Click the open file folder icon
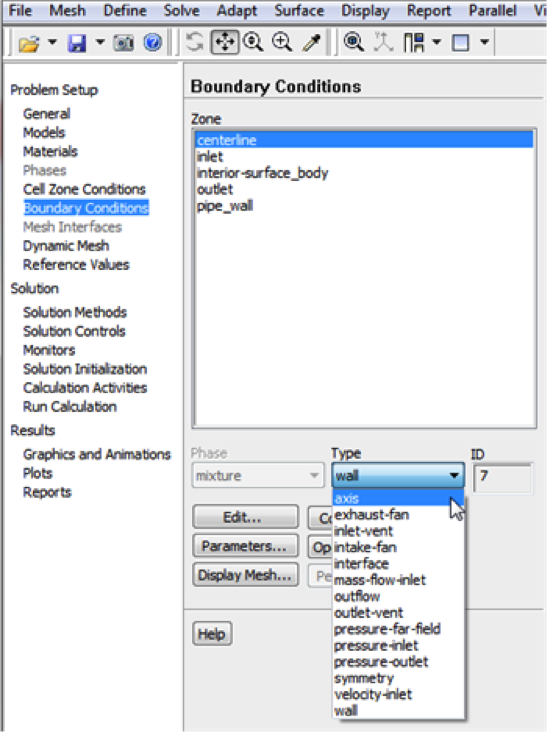The width and height of the screenshot is (547, 732). coord(29,43)
